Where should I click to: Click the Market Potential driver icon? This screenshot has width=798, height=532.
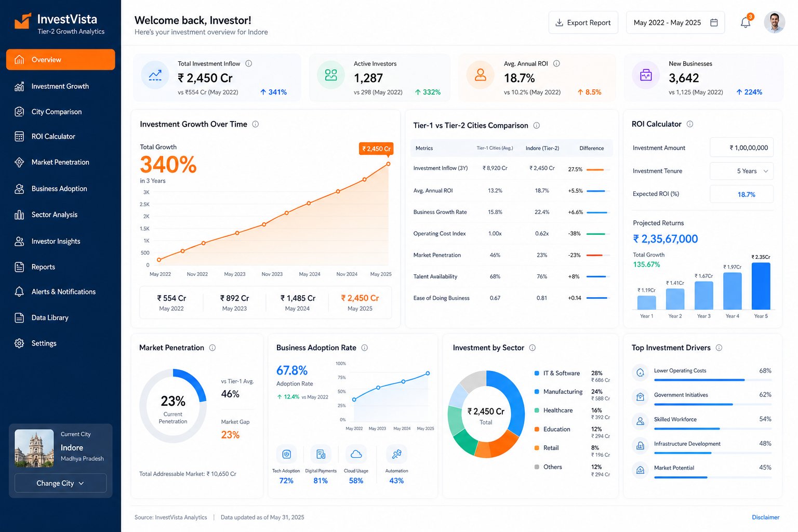point(640,470)
